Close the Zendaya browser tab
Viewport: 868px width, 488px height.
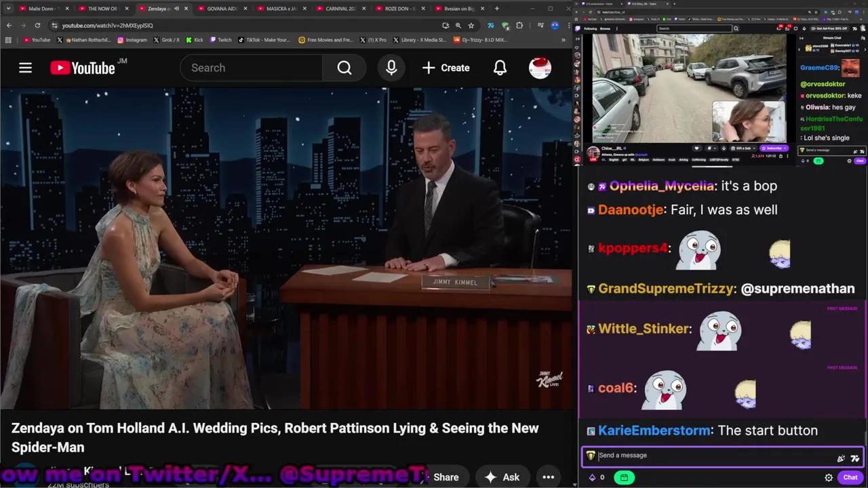pos(186,9)
